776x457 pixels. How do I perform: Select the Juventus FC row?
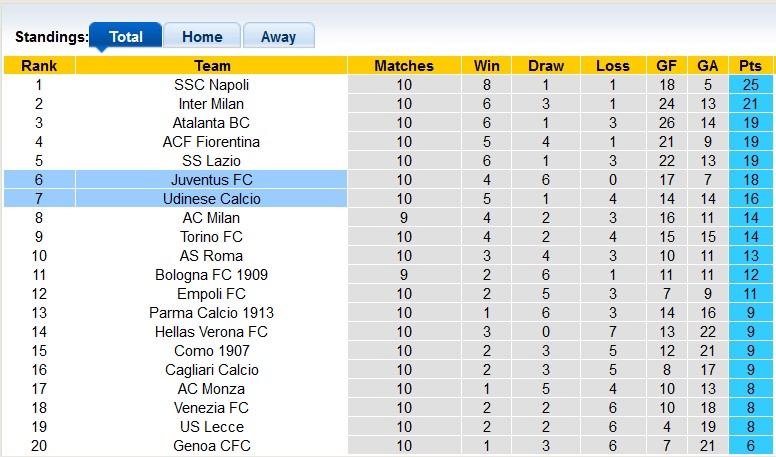tap(211, 180)
